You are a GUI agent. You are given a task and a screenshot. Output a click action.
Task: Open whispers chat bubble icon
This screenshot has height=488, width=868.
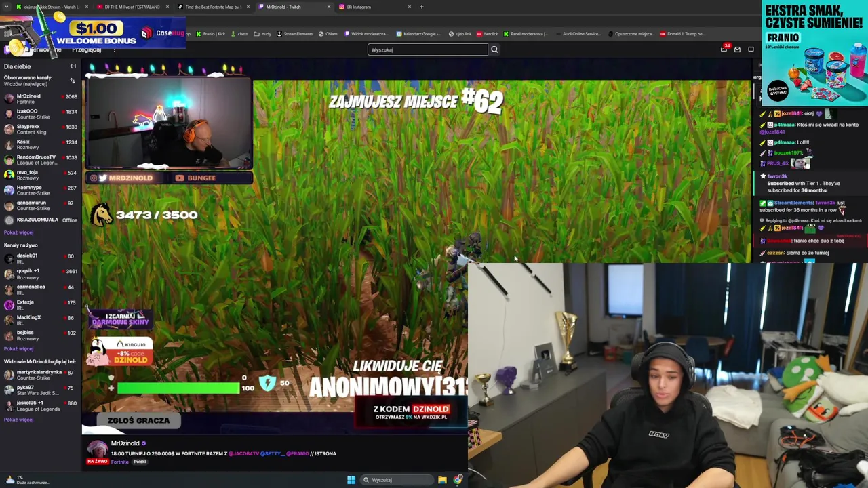point(751,49)
